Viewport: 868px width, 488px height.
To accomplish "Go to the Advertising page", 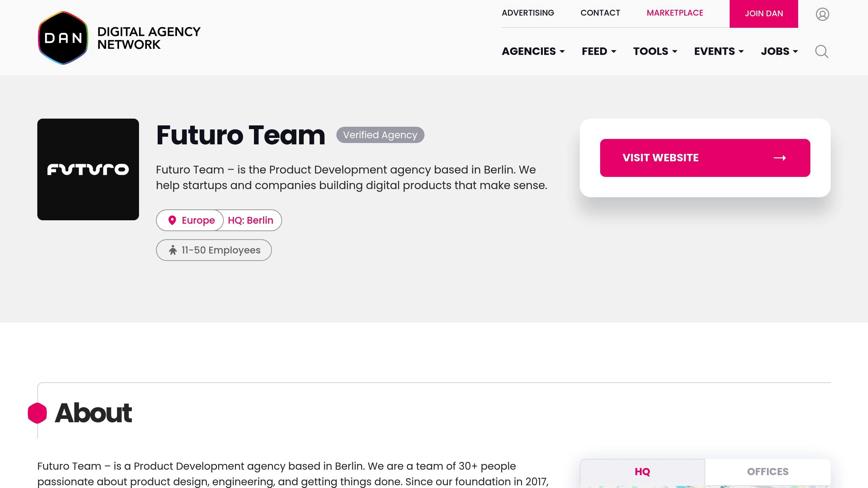I will tap(528, 13).
